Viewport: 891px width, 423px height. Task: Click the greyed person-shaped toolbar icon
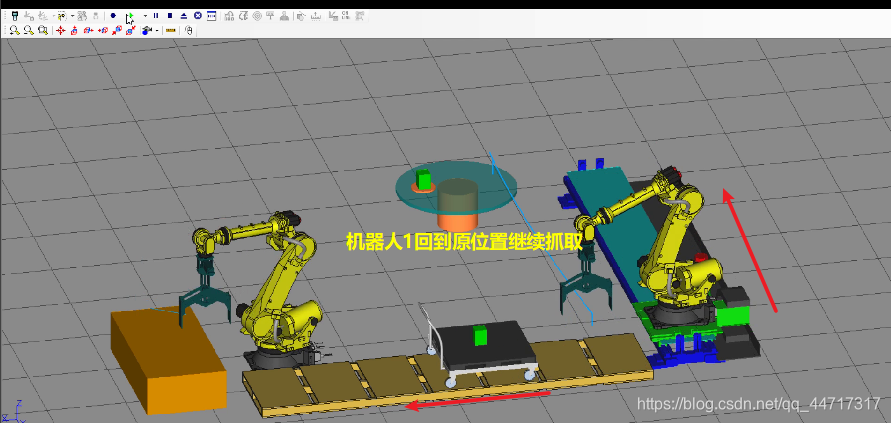tap(284, 16)
